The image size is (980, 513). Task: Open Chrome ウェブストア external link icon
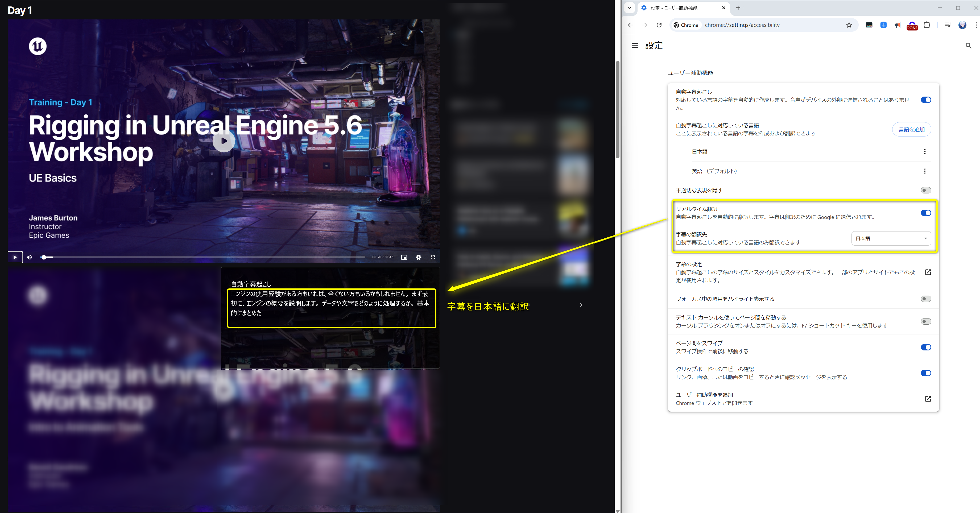[928, 399]
